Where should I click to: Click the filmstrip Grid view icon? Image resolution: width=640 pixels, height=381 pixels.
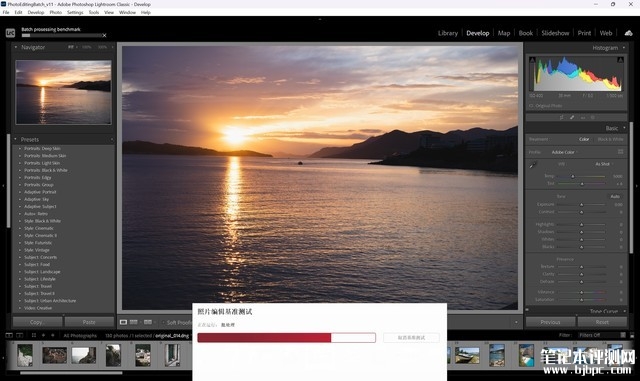pos(34,335)
